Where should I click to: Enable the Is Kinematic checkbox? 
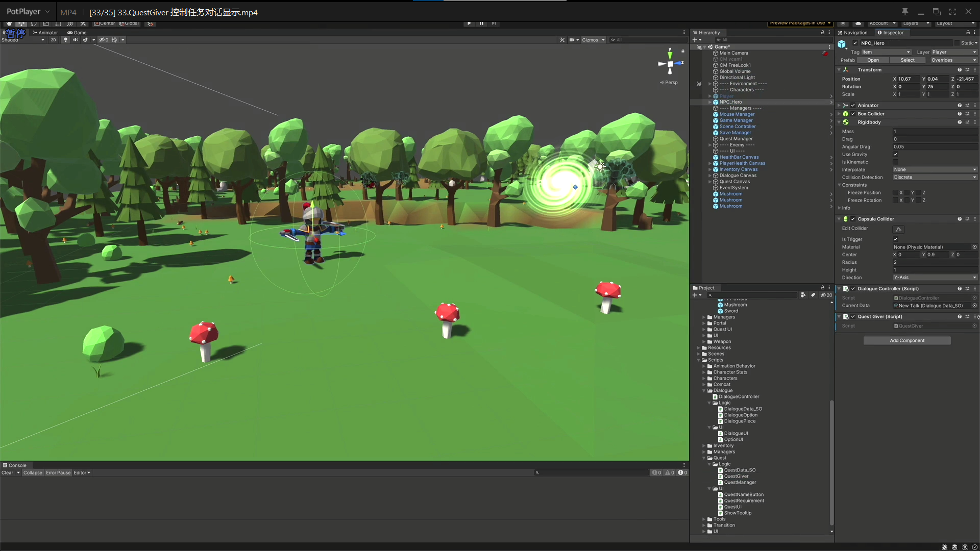tap(895, 162)
